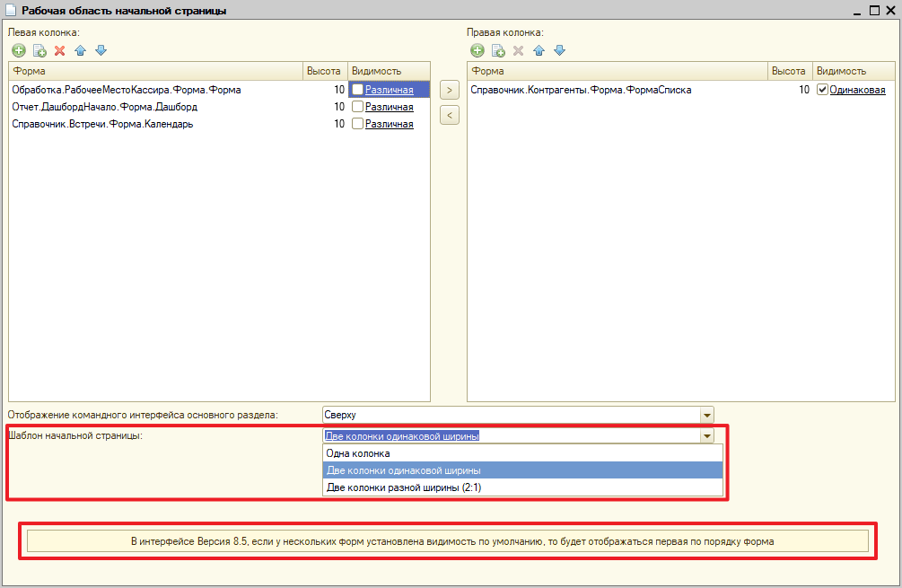Image resolution: width=902 pixels, height=588 pixels.
Task: Click the Copy/add-form icon in right column toolbar
Action: [498, 50]
